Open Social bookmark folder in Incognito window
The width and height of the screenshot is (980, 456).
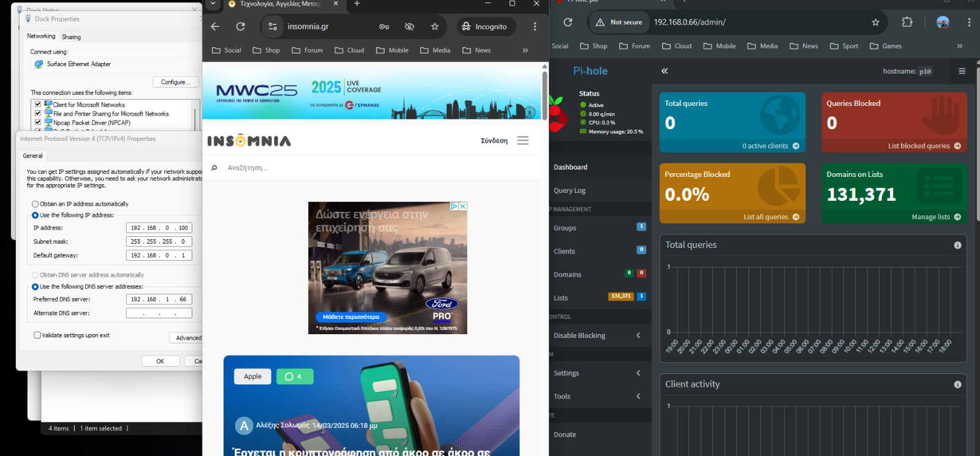tap(226, 50)
